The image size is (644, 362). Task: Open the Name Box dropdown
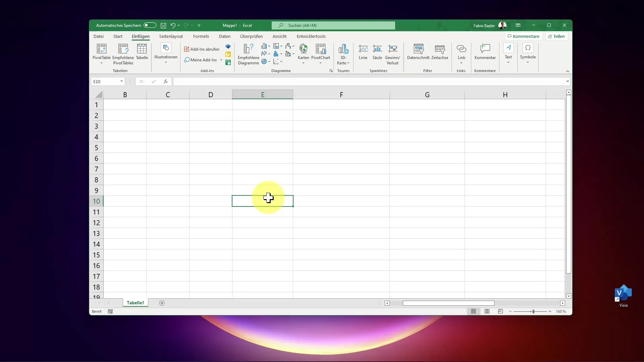[x=121, y=81]
